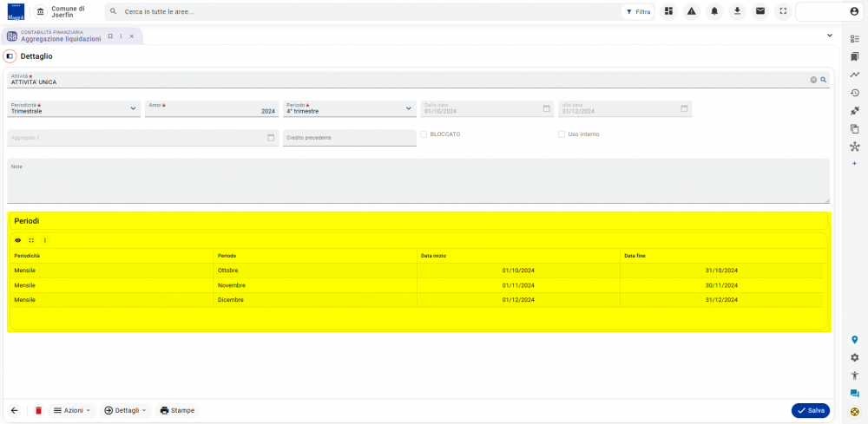Click the 01/12/2024 start date cell

pos(518,300)
